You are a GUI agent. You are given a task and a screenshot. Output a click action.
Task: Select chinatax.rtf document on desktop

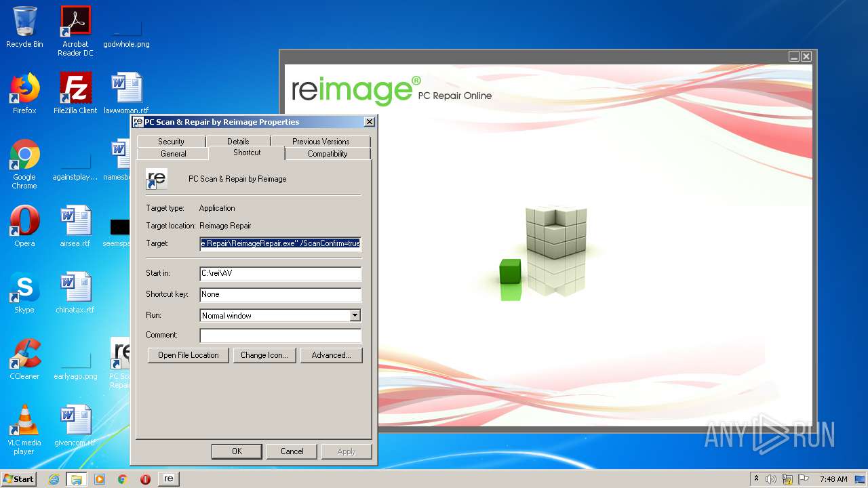(75, 293)
